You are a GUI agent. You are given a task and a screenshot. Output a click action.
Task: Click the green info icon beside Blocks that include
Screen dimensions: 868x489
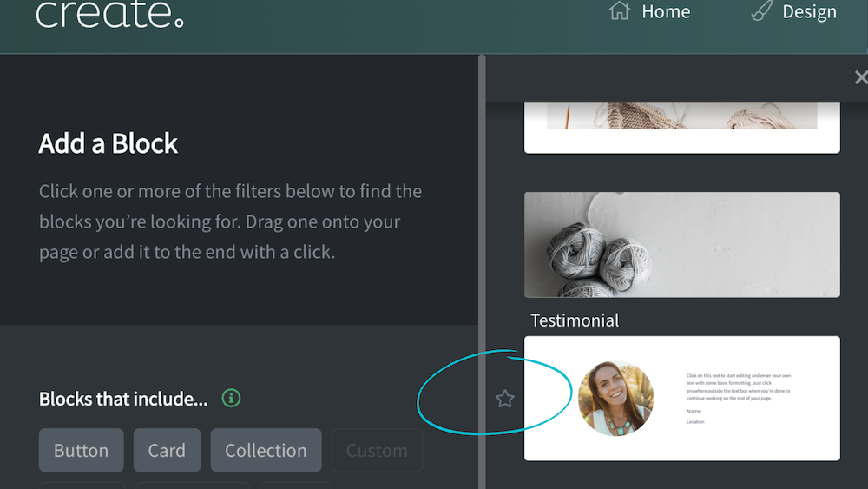tap(232, 398)
